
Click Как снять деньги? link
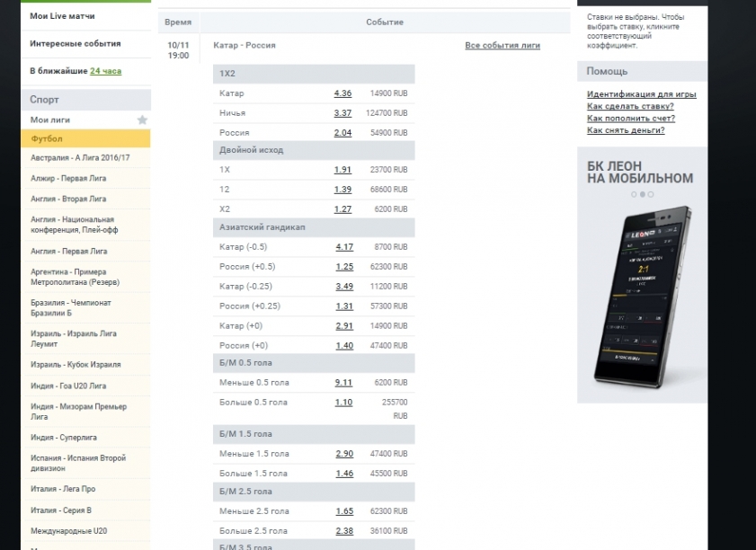(x=626, y=130)
